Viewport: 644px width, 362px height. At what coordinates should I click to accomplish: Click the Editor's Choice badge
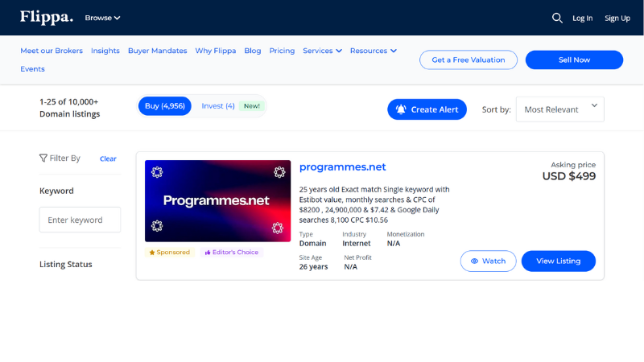point(232,252)
